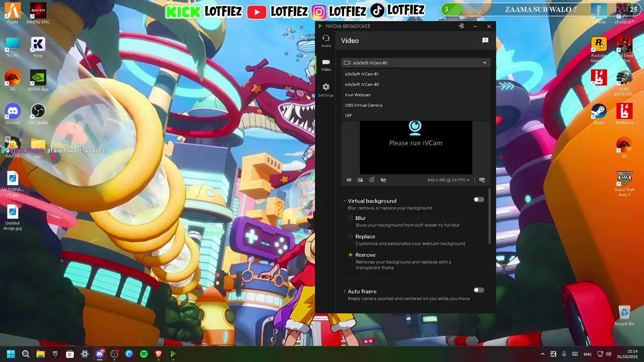Viewport: 644px width, 362px height.
Task: Open the Windows Start menu
Action: (11, 354)
